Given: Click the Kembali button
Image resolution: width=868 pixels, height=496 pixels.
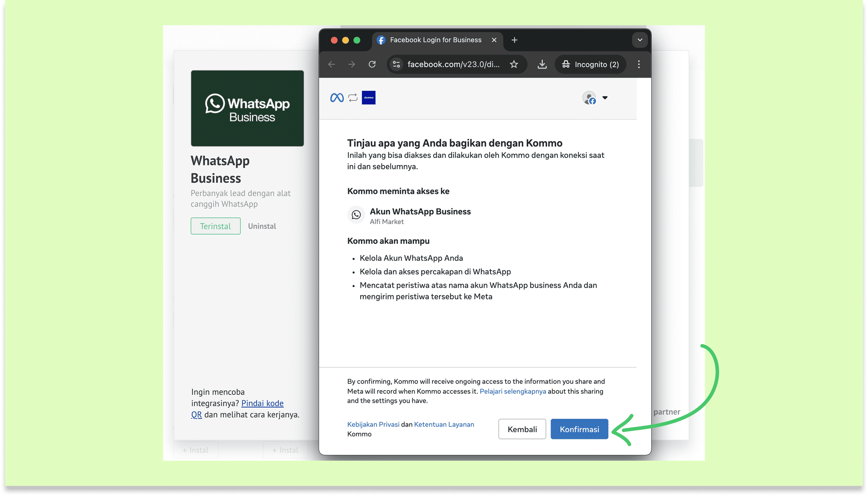Looking at the screenshot, I should click(x=522, y=429).
